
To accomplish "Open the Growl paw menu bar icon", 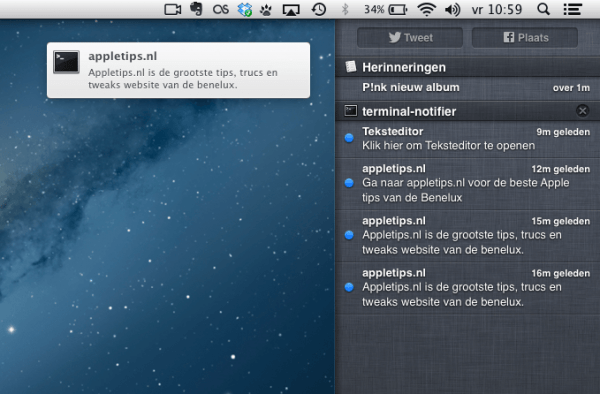I will pos(266,10).
